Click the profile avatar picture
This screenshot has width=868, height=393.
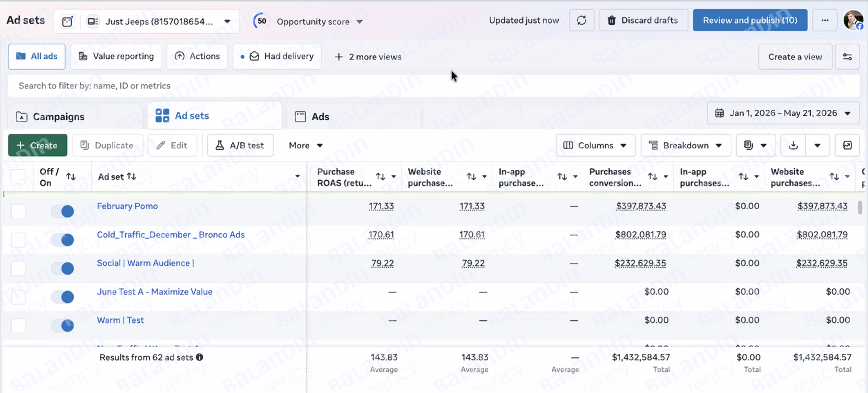(x=853, y=20)
